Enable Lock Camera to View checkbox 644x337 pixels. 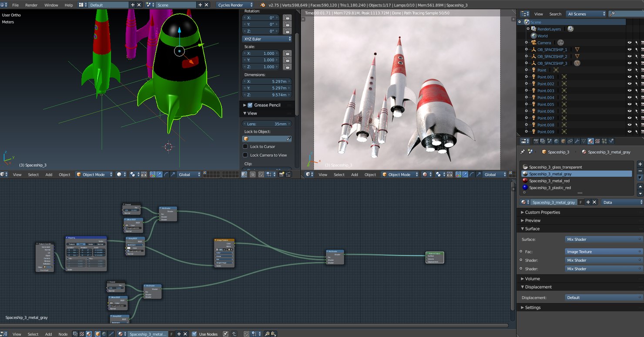click(245, 155)
